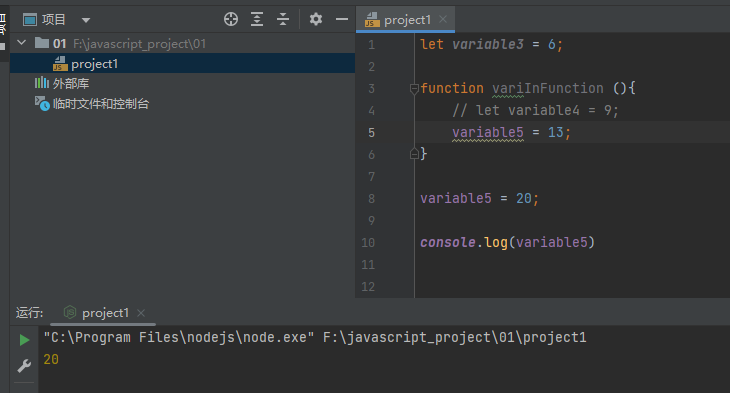Click the 项目 panel title

[x=54, y=20]
